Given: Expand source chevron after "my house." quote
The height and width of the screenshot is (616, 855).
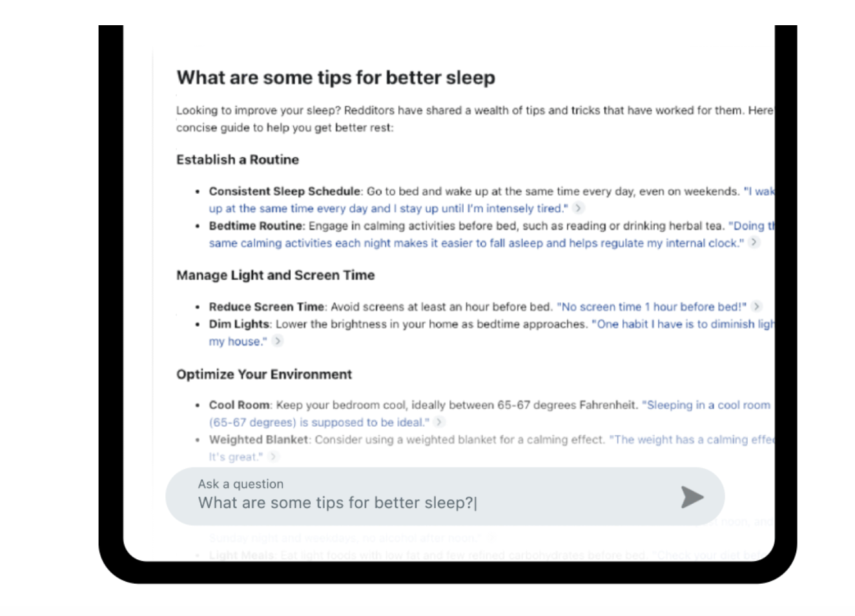Looking at the screenshot, I should pyautogui.click(x=277, y=340).
